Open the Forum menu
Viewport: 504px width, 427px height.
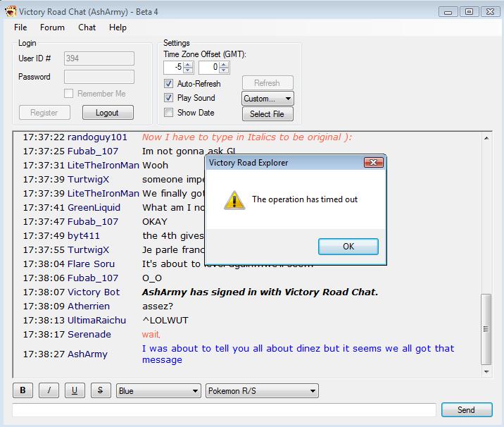(x=52, y=27)
